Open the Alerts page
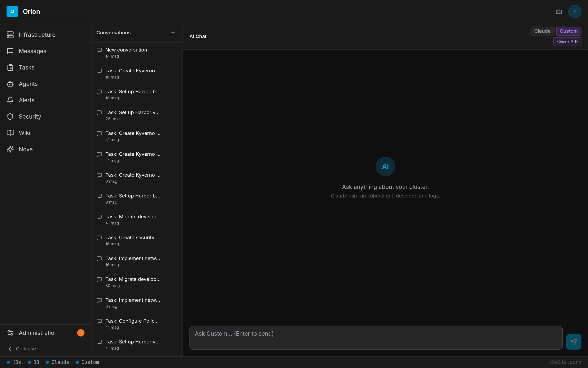Image resolution: width=588 pixels, height=368 pixels. (46, 100)
